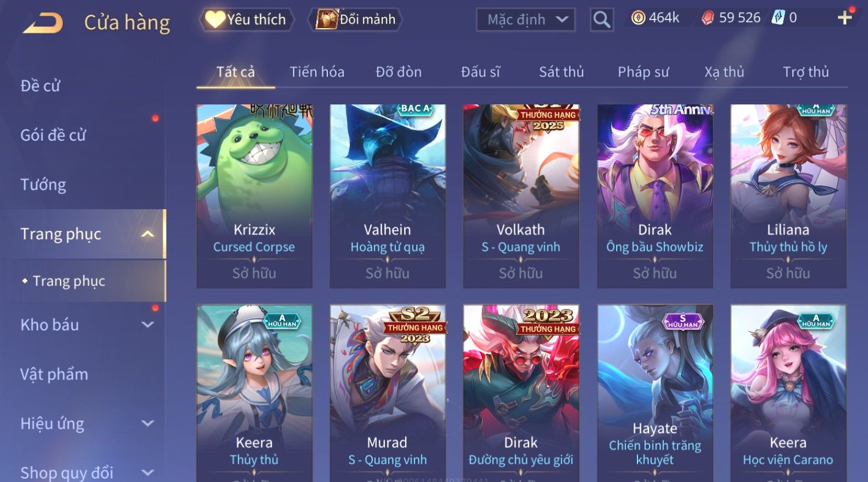Open the Mặc định sort dropdown

526,20
